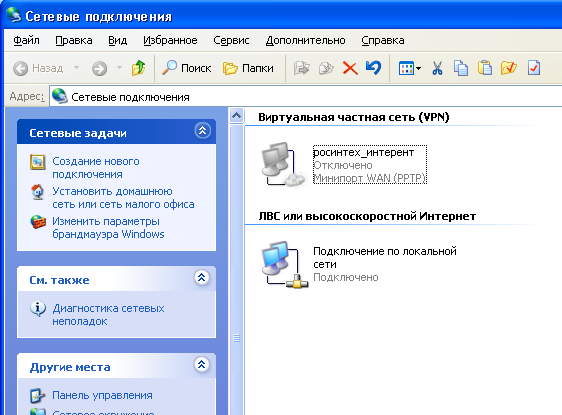Click the address bar network globe icon
The width and height of the screenshot is (562, 415).
click(x=59, y=96)
